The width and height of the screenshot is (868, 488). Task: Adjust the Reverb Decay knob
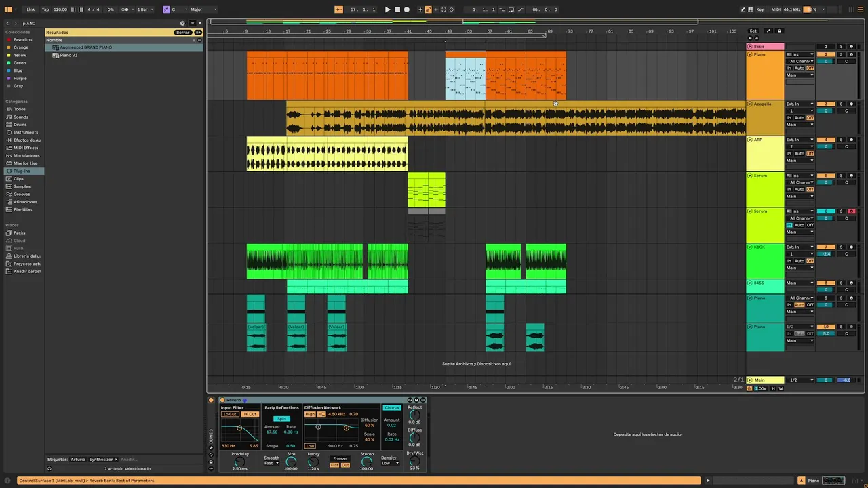click(x=313, y=462)
